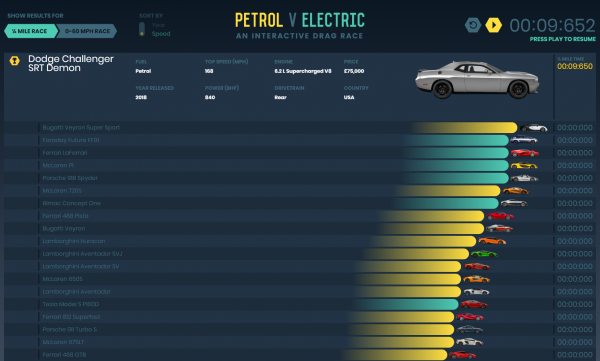This screenshot has height=361, width=600.
Task: Click the yellow trophy icon beside Dodge Challenger
Action: coord(15,61)
